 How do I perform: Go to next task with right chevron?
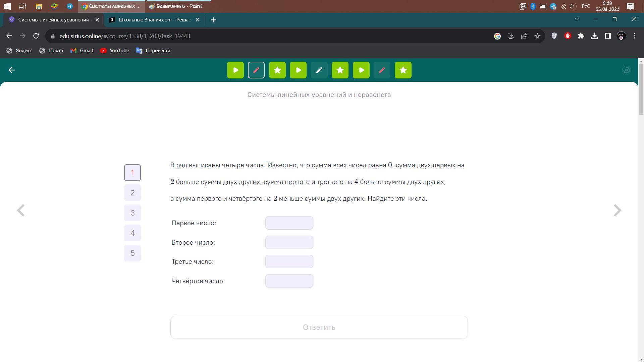pyautogui.click(x=617, y=210)
